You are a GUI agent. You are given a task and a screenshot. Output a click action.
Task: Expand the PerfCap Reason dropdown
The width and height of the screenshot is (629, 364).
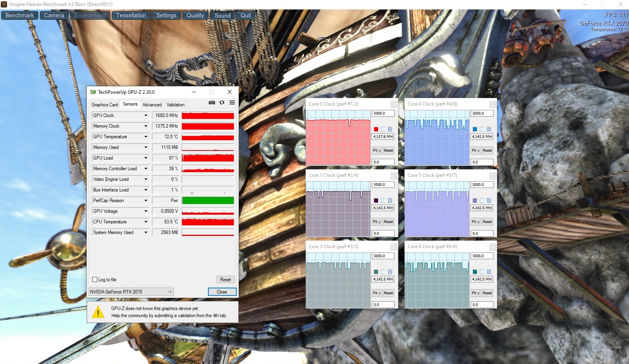[146, 201]
